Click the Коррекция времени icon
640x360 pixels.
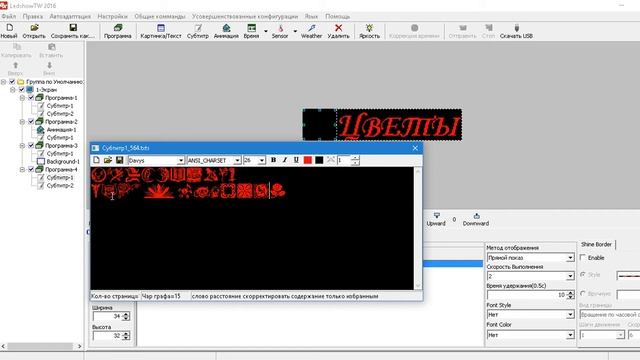tap(414, 27)
